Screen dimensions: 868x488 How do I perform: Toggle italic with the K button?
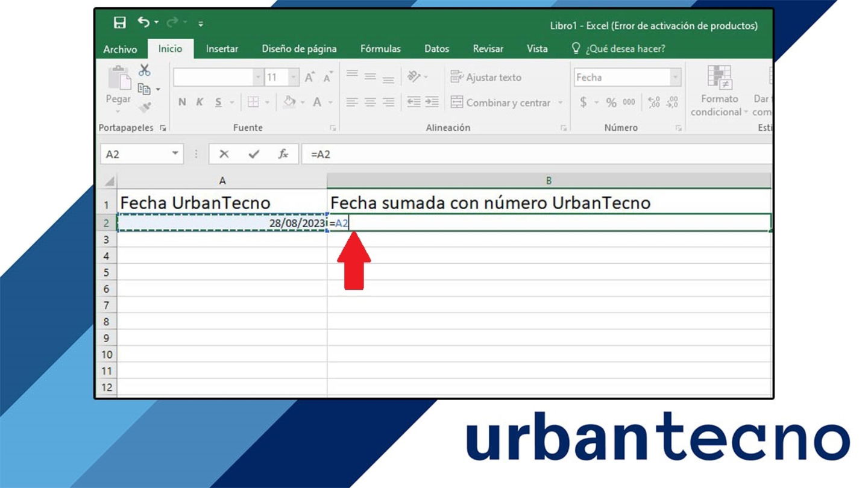click(200, 102)
